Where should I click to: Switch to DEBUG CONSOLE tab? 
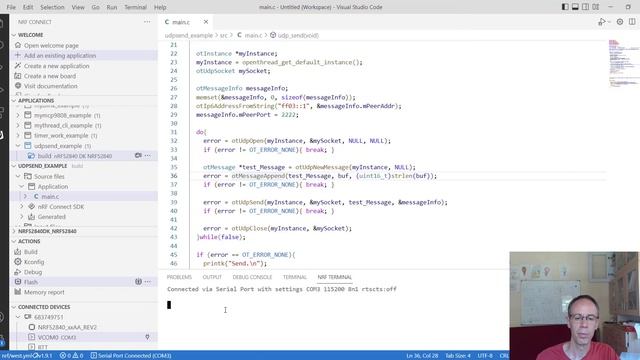pyautogui.click(x=252, y=277)
